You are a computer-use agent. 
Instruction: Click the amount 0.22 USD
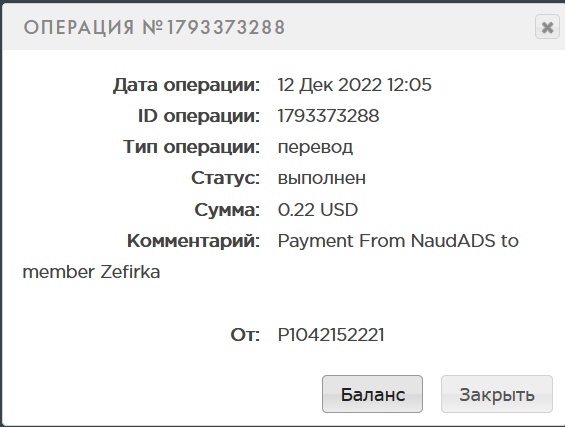point(318,210)
